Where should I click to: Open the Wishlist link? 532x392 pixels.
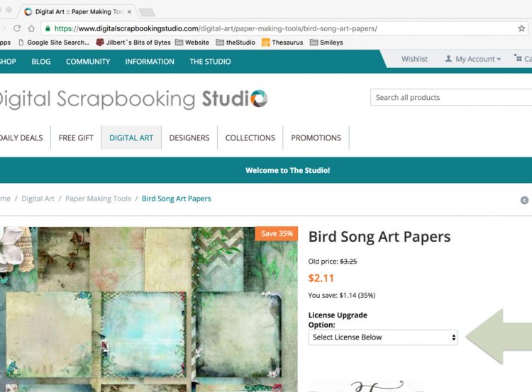point(414,59)
